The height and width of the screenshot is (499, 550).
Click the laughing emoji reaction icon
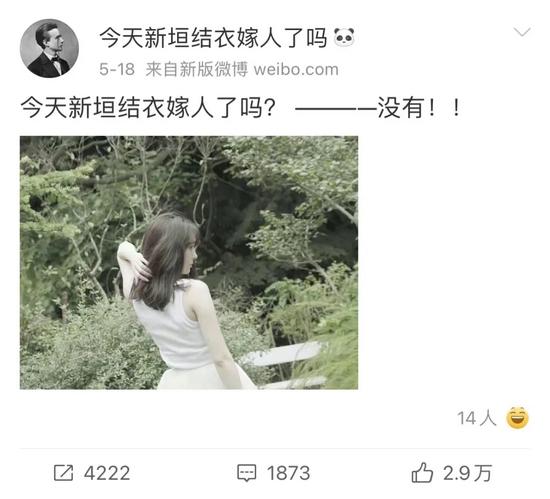517,418
